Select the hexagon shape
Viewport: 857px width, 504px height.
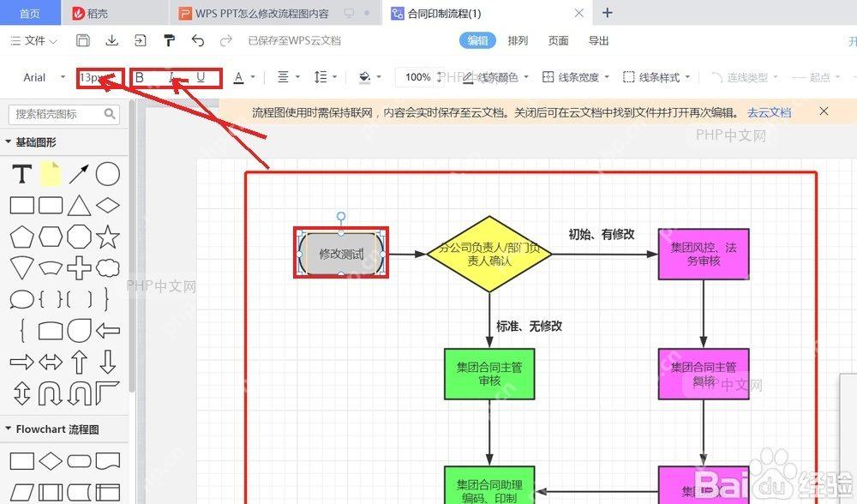[51, 237]
